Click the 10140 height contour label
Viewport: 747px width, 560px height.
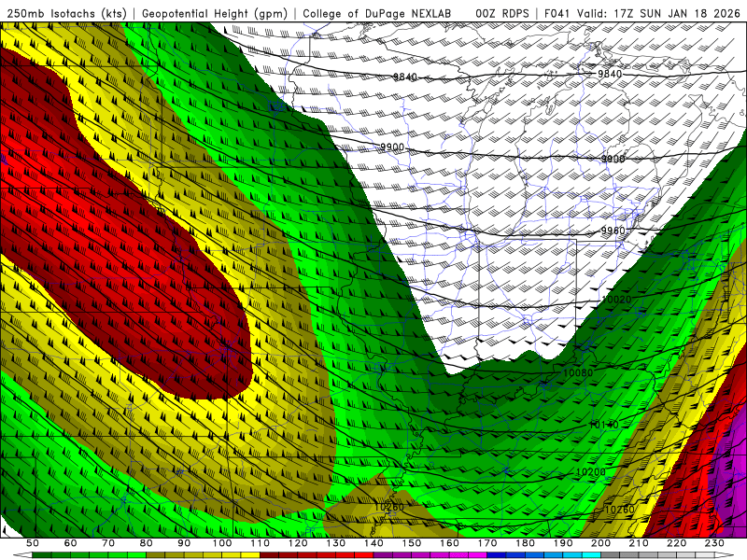point(604,425)
